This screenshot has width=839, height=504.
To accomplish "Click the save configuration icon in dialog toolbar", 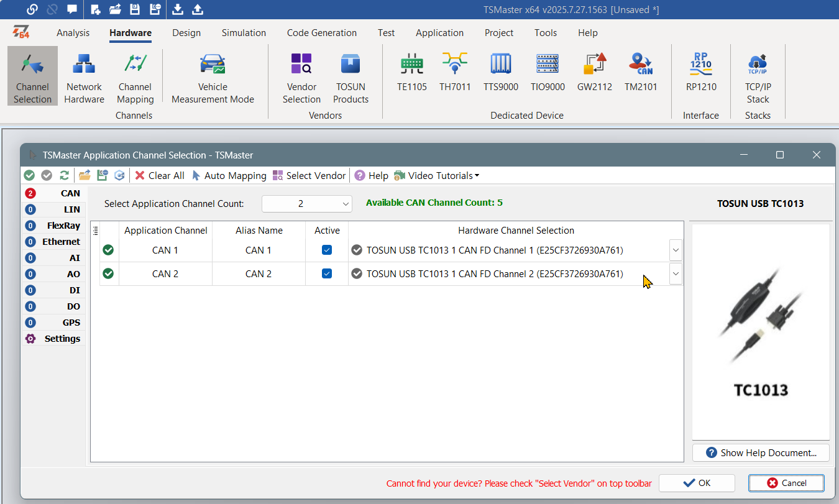I will click(x=102, y=175).
